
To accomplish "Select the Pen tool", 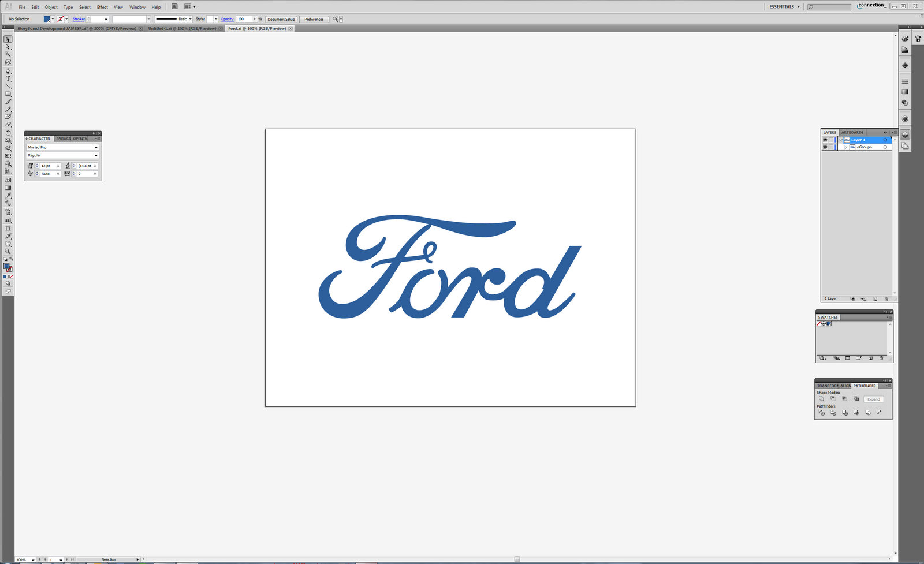I will tap(8, 70).
